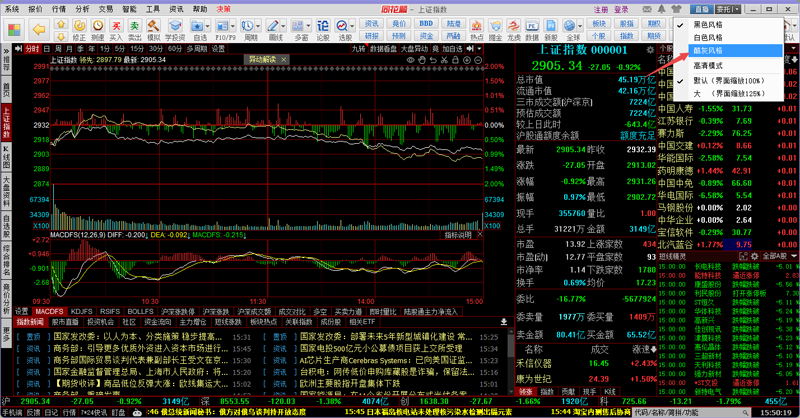Open the 论股 forum icon
800x418 pixels.
click(x=323, y=26)
